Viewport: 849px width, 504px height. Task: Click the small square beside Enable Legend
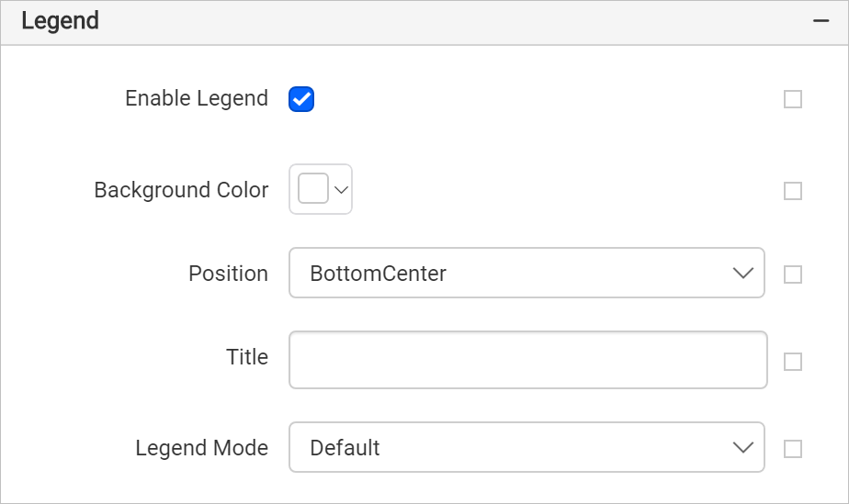[793, 99]
